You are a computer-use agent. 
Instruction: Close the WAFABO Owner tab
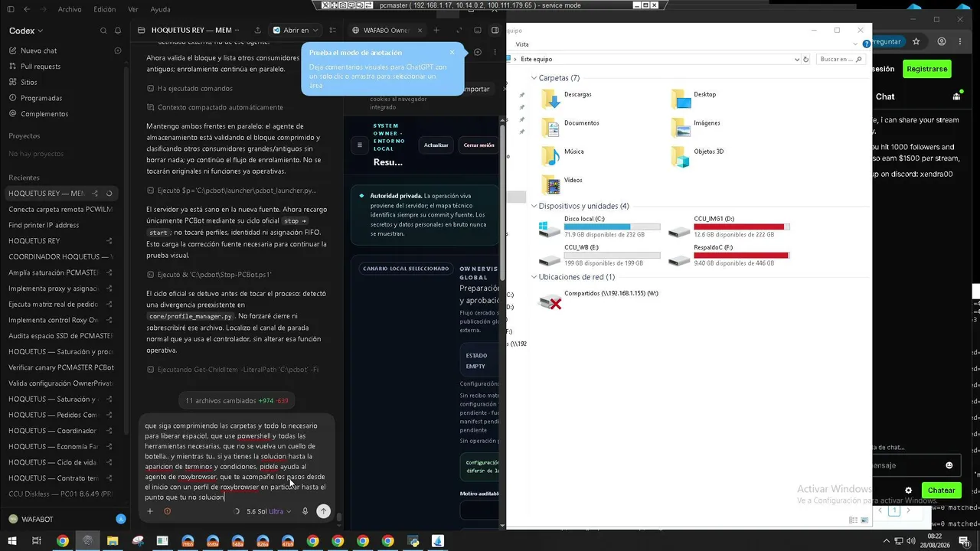(x=419, y=31)
